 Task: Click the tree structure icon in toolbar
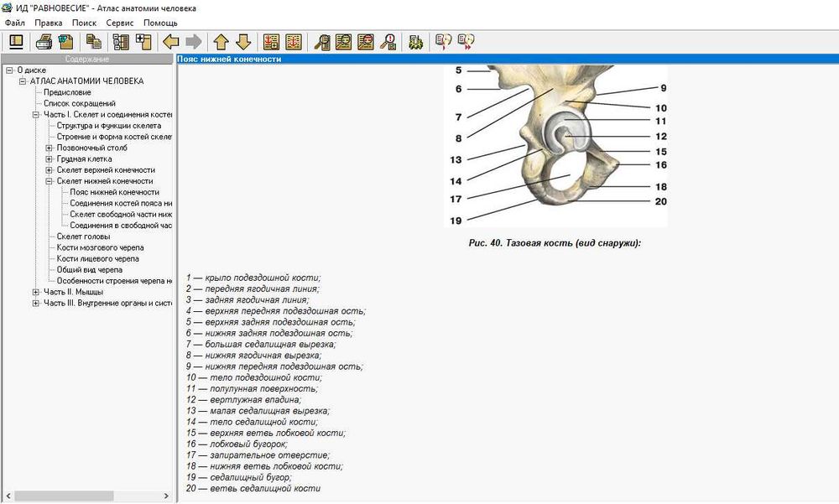(121, 41)
